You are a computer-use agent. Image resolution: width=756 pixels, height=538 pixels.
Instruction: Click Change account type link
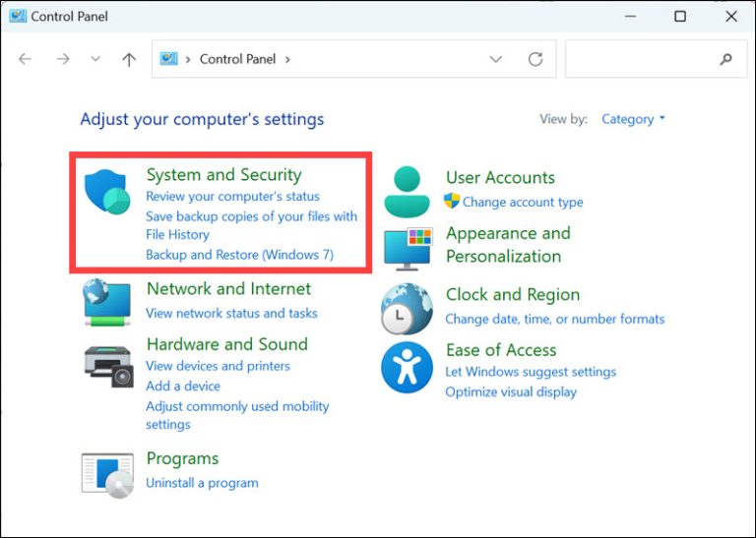point(523,202)
